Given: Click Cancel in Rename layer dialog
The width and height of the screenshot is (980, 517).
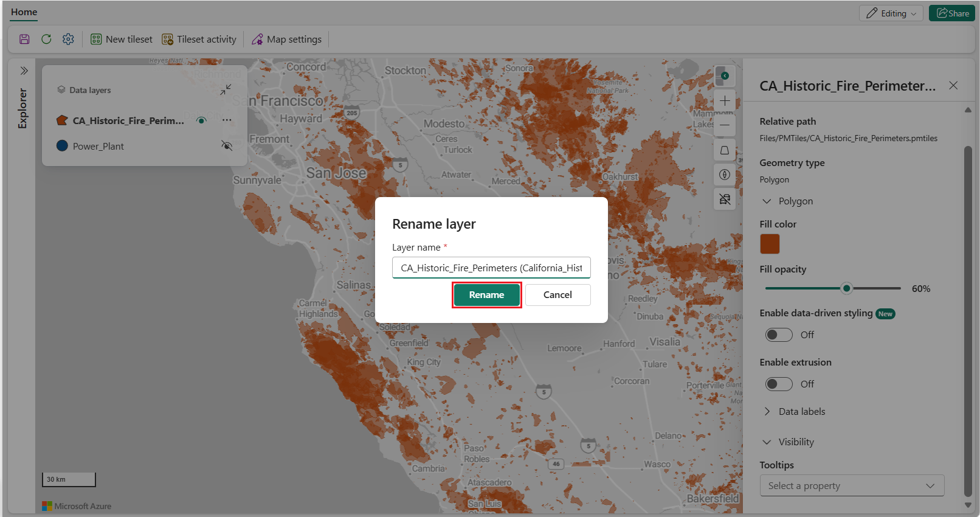Looking at the screenshot, I should (x=557, y=295).
